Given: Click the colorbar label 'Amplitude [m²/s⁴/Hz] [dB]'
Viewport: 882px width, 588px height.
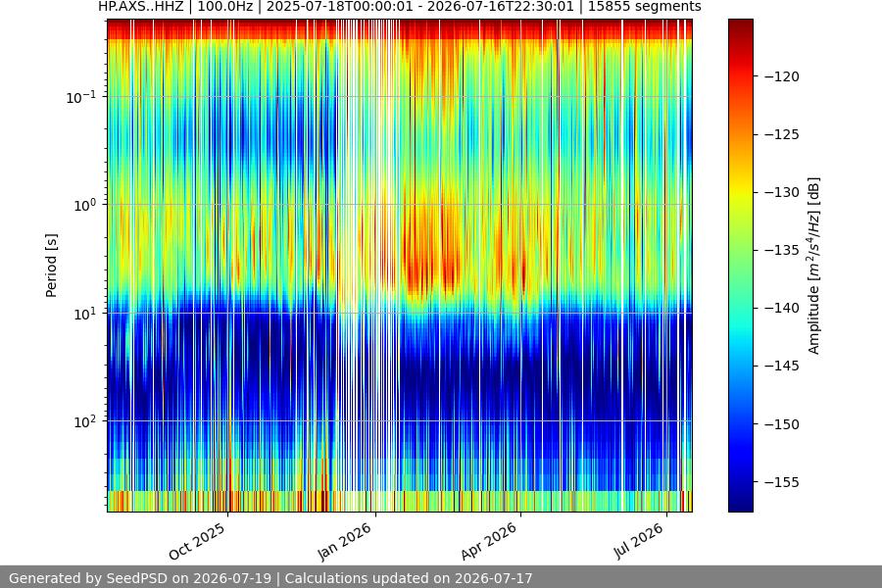Looking at the screenshot, I should pyautogui.click(x=814, y=266).
